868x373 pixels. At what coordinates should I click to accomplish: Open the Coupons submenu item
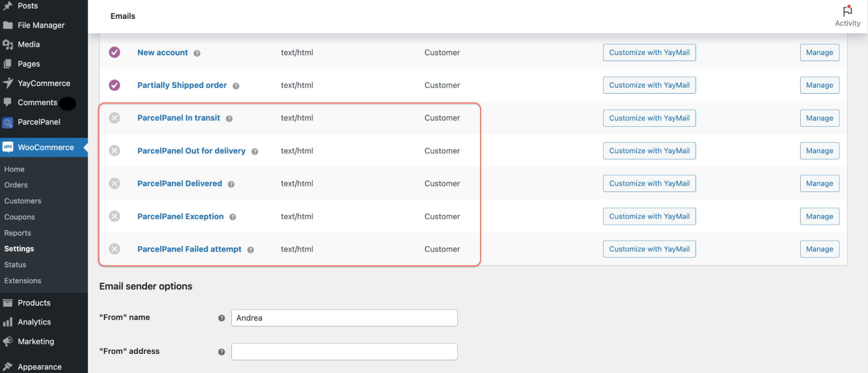[20, 217]
